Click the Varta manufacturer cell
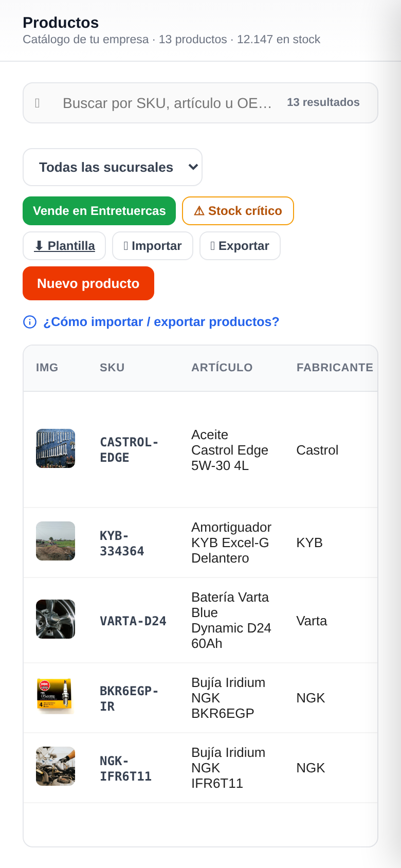 pyautogui.click(x=312, y=621)
